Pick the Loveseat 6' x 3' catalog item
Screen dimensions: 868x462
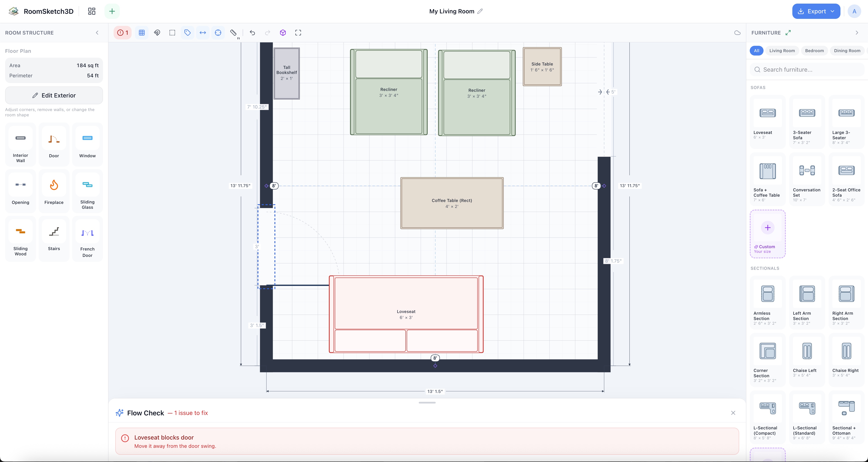click(768, 122)
